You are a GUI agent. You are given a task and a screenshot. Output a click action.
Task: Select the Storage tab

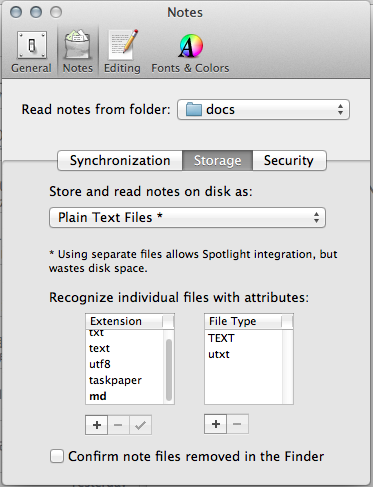(x=218, y=161)
